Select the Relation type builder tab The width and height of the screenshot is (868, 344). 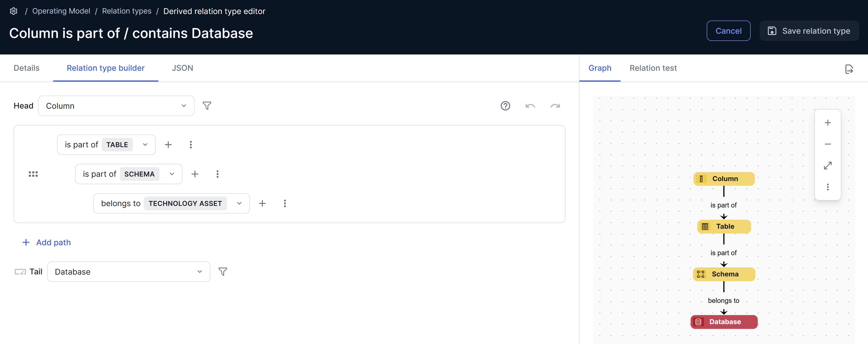tap(105, 68)
